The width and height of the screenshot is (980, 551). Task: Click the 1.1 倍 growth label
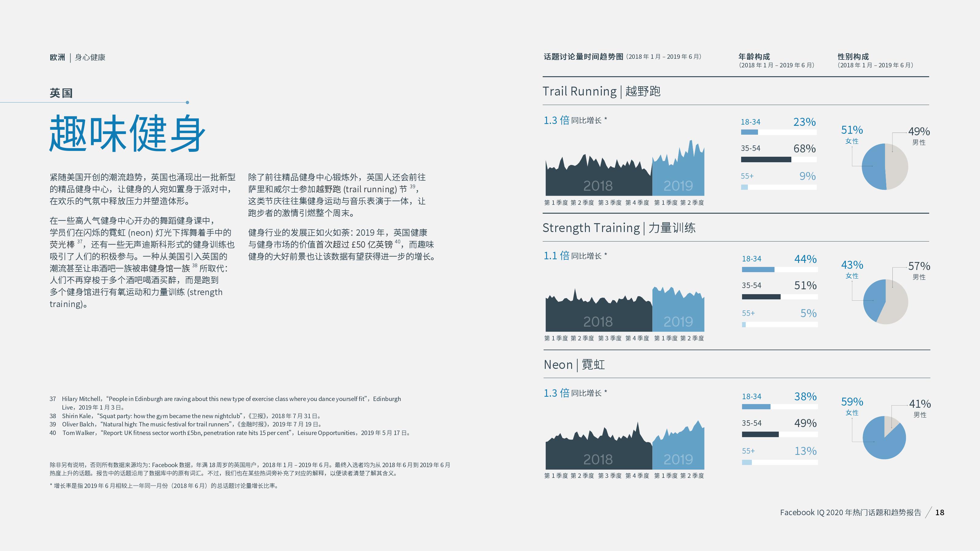point(556,256)
